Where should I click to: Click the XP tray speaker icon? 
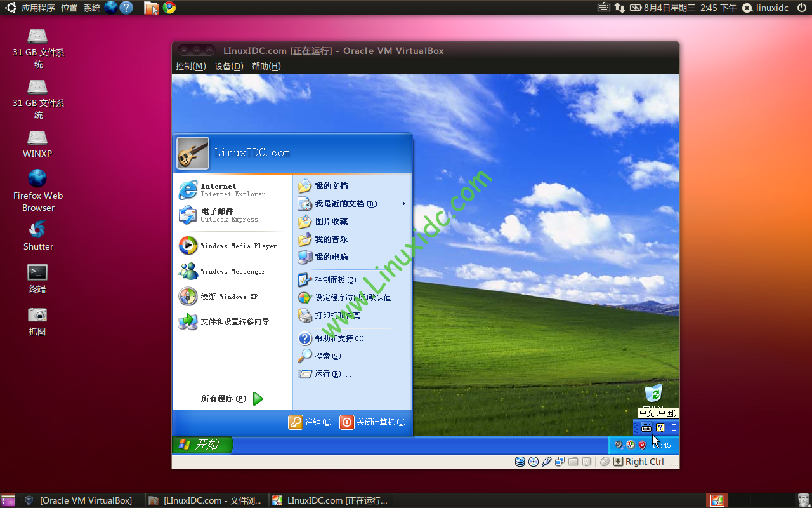619,444
